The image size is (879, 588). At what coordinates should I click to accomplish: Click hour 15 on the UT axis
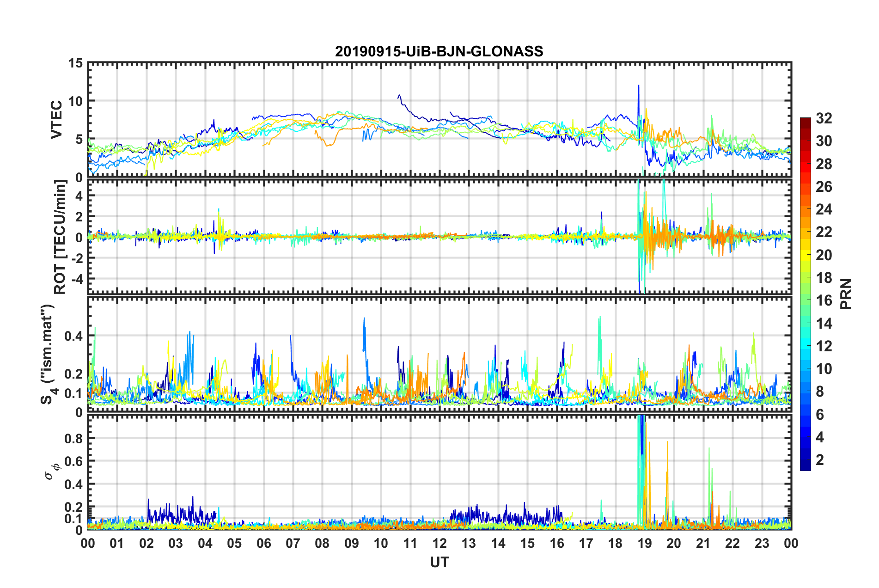point(527,543)
